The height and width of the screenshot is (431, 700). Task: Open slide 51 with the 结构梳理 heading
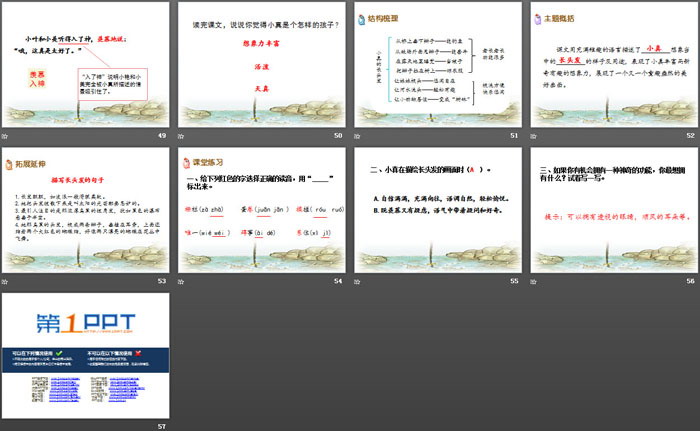pyautogui.click(x=438, y=64)
